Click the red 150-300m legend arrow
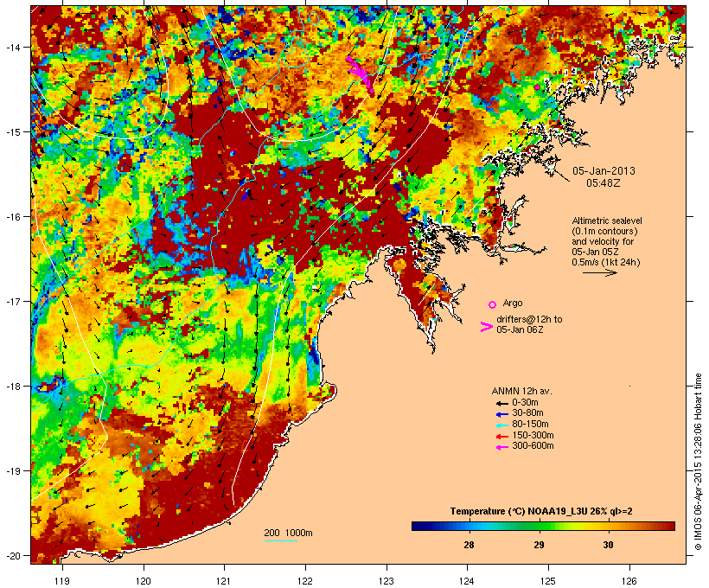The height and width of the screenshot is (588, 709). (502, 437)
